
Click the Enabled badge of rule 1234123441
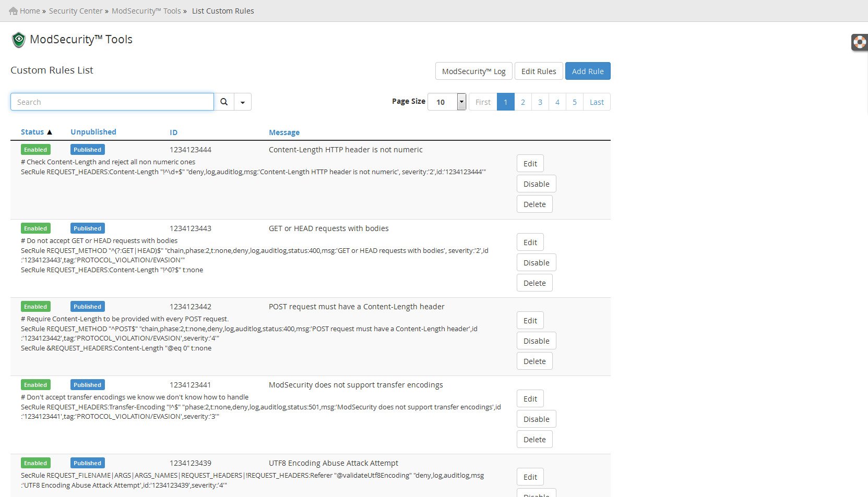click(35, 385)
